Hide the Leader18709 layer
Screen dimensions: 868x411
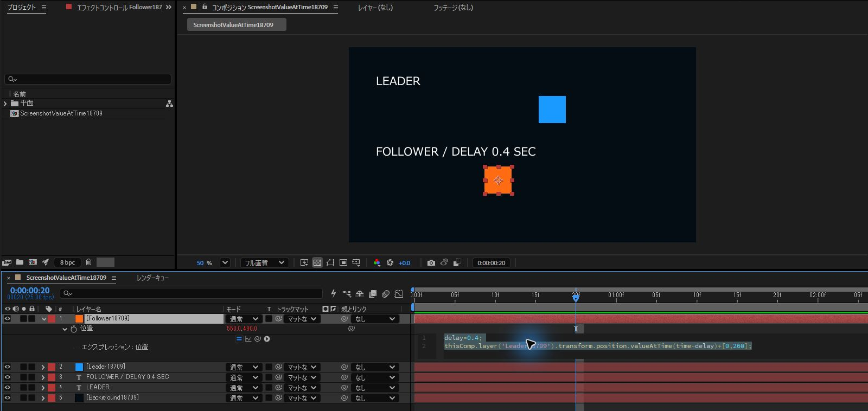(8, 367)
